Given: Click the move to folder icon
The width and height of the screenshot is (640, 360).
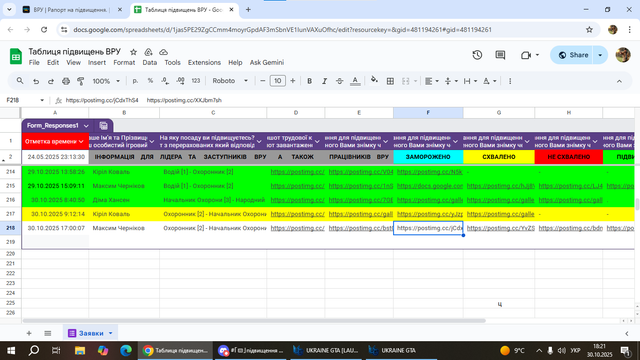Looking at the screenshot, I should 148,52.
